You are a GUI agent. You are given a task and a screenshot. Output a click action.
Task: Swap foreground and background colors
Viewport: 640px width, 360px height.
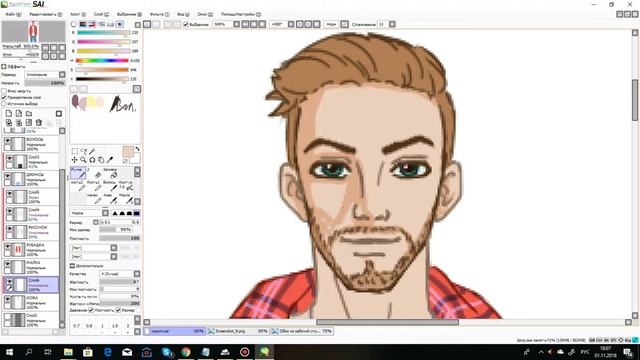(x=138, y=149)
